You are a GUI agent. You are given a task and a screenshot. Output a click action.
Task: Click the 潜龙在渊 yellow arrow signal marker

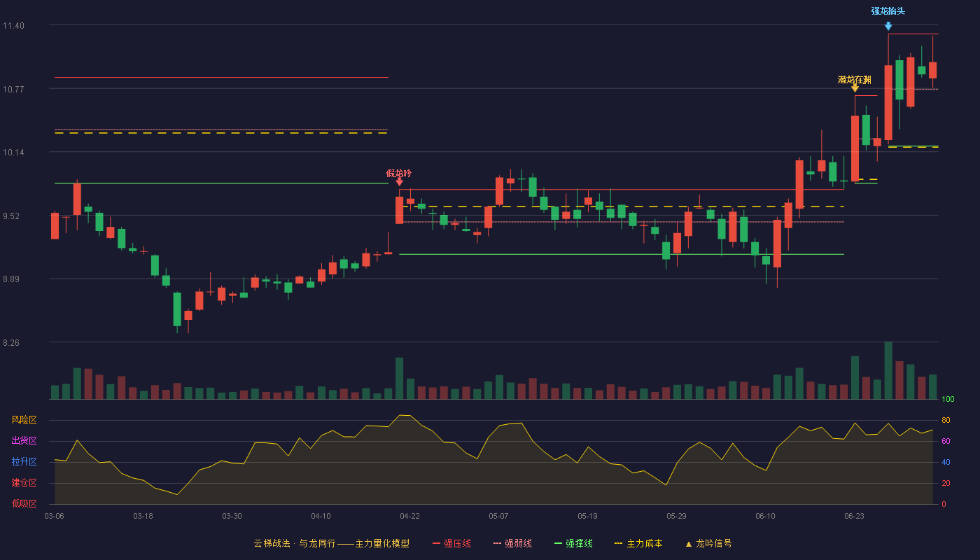click(x=855, y=88)
